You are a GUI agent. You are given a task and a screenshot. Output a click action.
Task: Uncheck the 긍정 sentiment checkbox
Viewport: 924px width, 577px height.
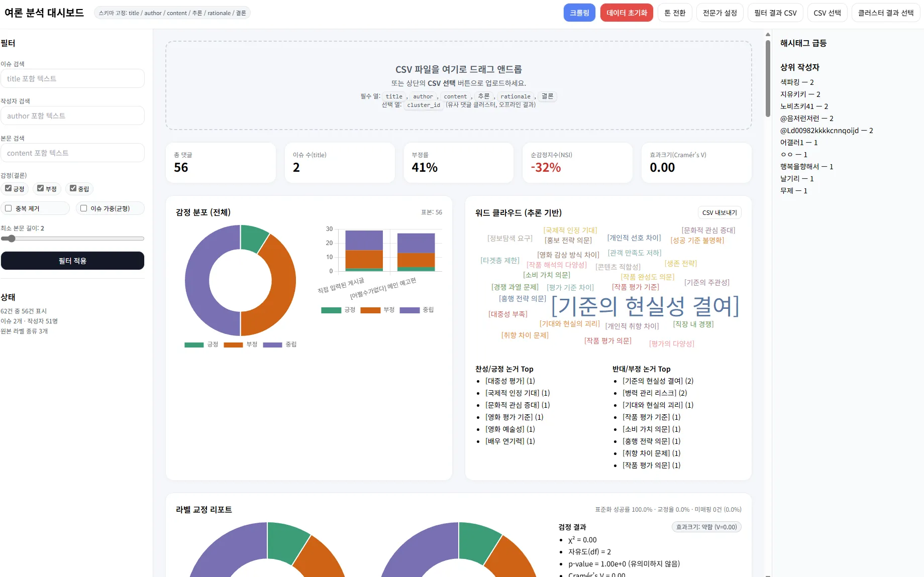[9, 188]
